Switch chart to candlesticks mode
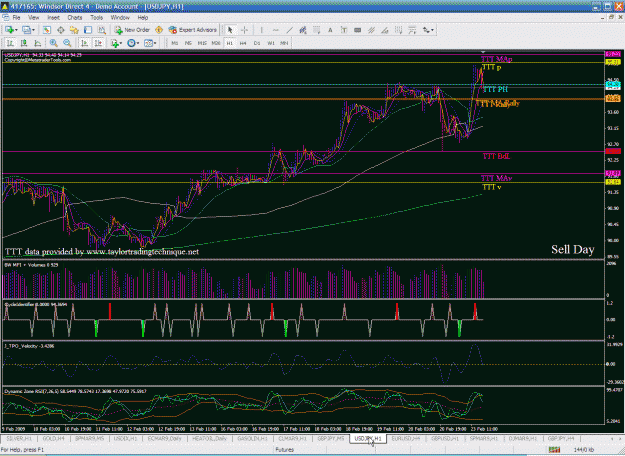 (x=24, y=43)
